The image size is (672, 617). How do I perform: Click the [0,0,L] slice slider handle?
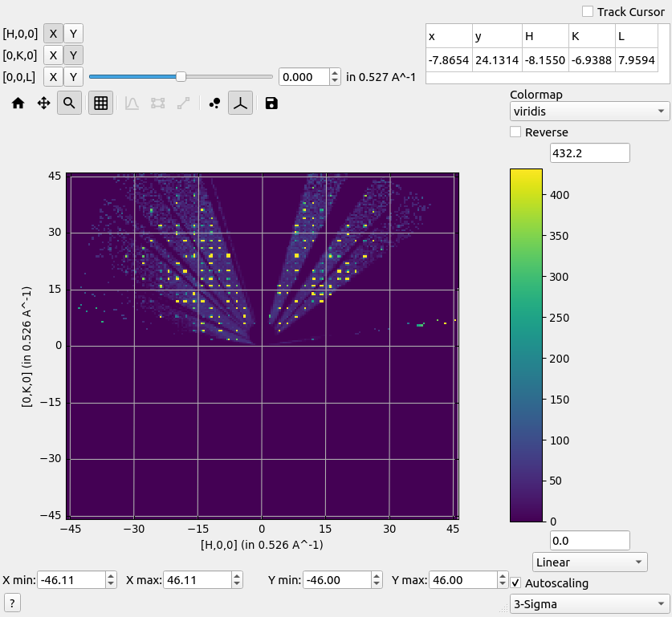pos(181,76)
